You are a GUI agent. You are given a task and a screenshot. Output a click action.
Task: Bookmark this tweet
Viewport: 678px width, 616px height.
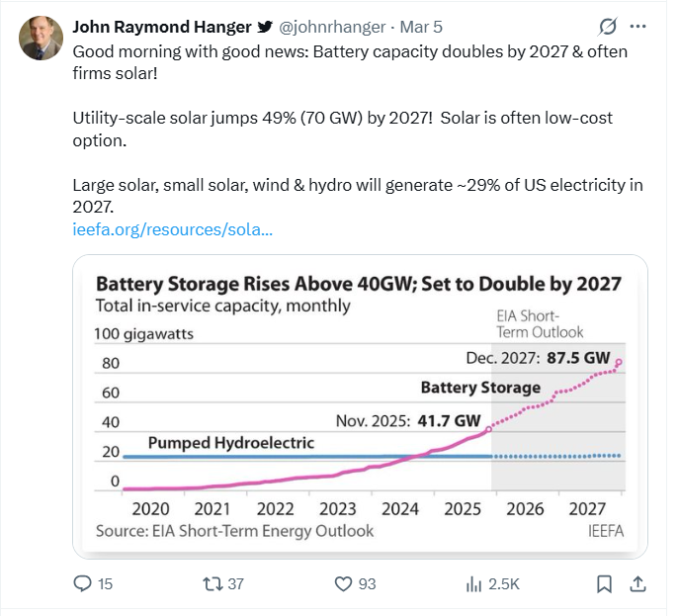click(604, 583)
